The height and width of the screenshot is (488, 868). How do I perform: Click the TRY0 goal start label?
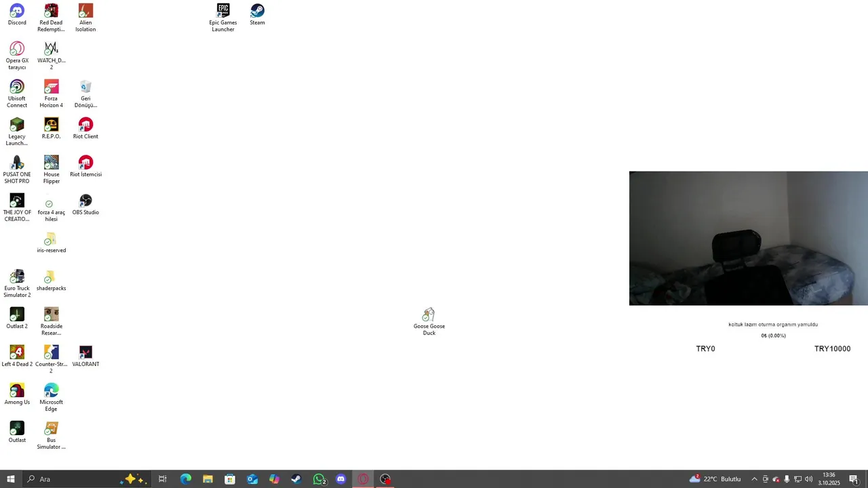click(x=705, y=348)
